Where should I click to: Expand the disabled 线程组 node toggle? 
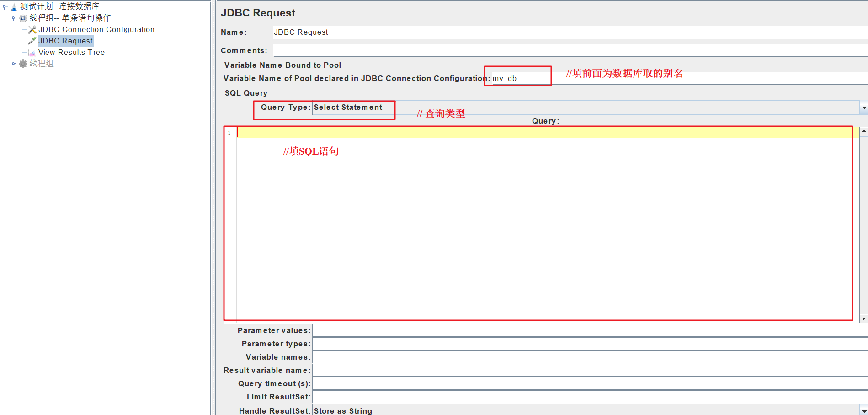tap(14, 64)
